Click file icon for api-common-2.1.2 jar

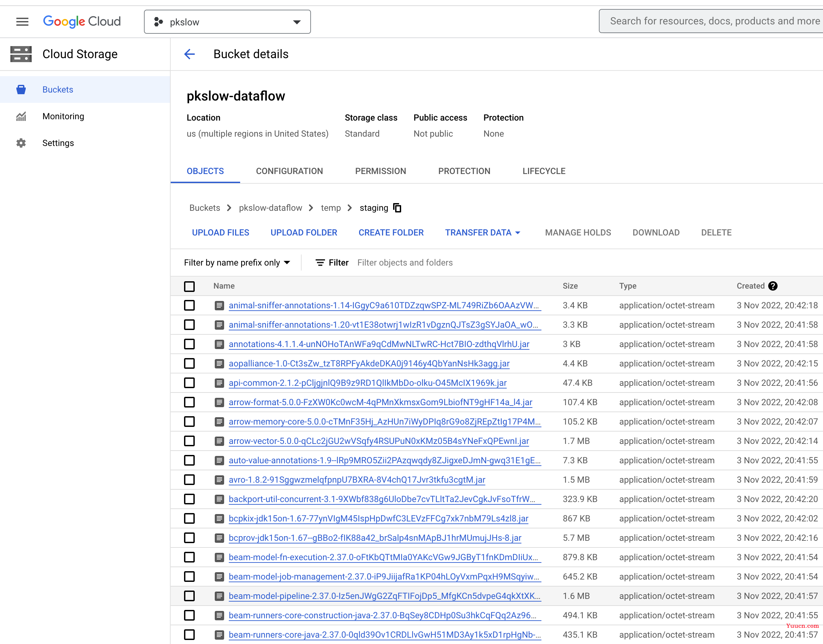(x=219, y=383)
